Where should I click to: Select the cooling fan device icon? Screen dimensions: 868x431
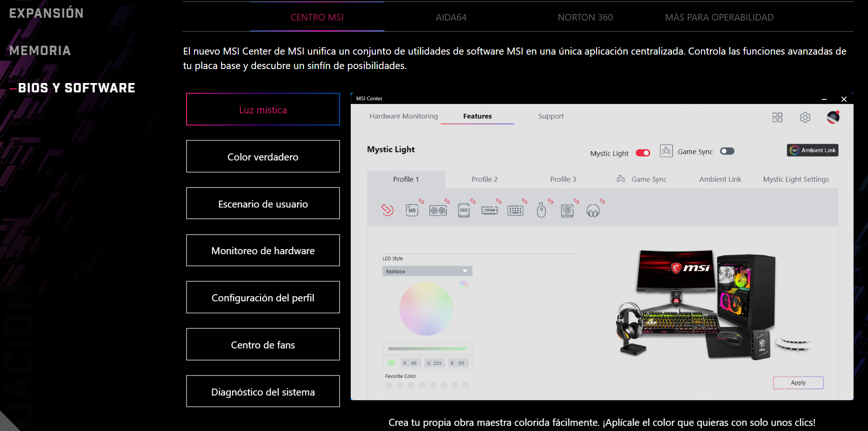tap(567, 211)
